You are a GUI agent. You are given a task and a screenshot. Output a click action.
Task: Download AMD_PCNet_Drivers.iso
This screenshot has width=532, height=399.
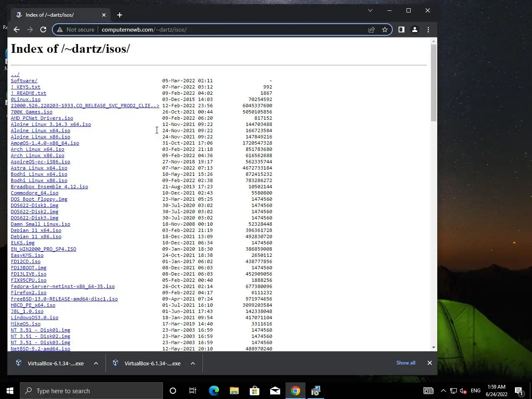click(x=42, y=118)
